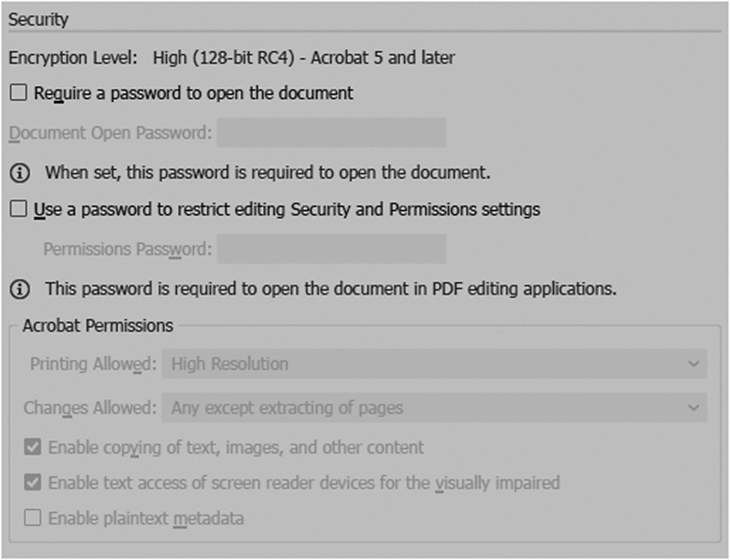This screenshot has height=560, width=730.
Task: Click the "Encryption Level:" label
Action: tap(73, 57)
